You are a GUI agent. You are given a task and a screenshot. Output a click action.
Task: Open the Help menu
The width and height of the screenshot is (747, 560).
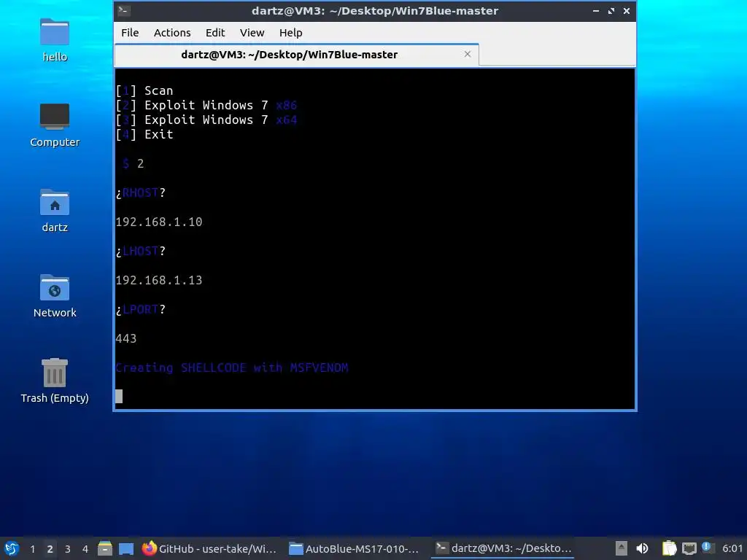[x=290, y=32]
